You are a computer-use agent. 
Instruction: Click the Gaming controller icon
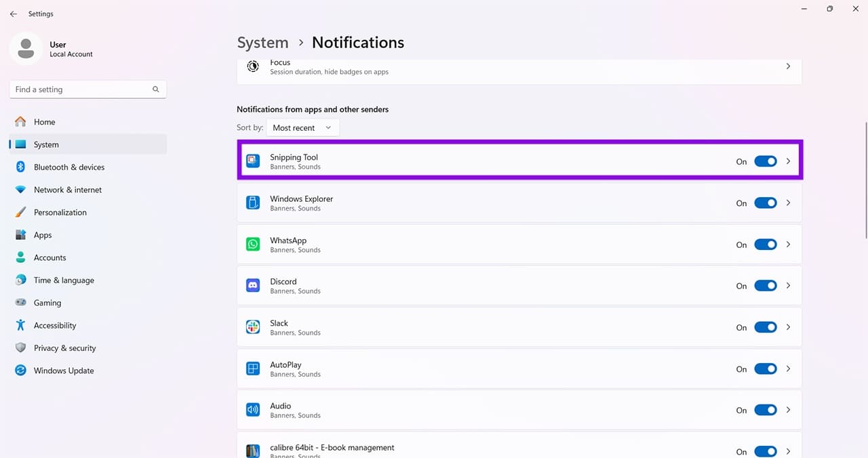click(20, 303)
